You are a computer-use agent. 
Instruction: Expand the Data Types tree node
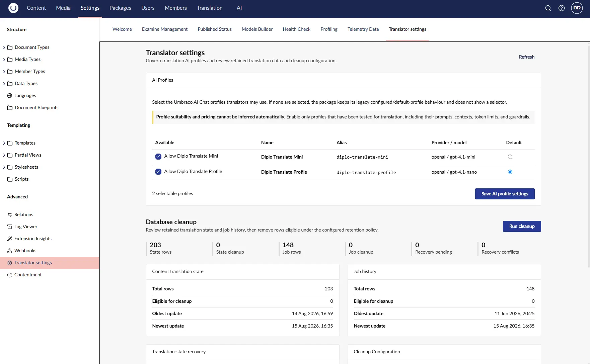point(4,84)
